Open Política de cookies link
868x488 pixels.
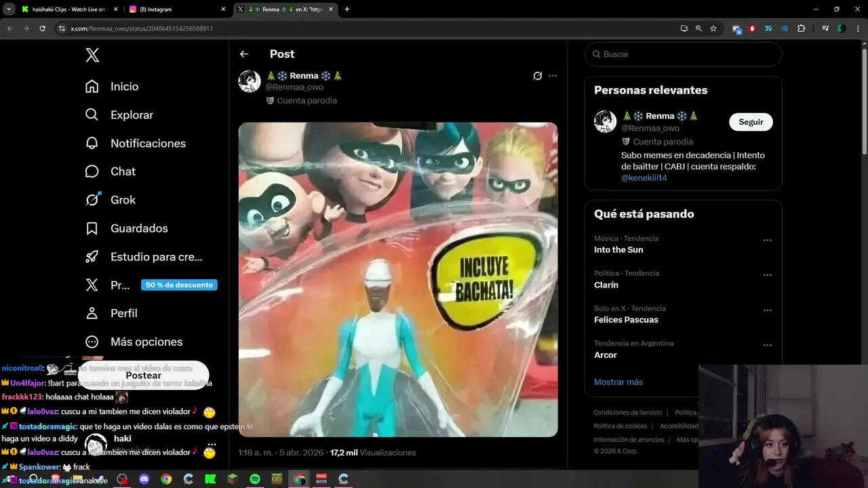(x=620, y=426)
